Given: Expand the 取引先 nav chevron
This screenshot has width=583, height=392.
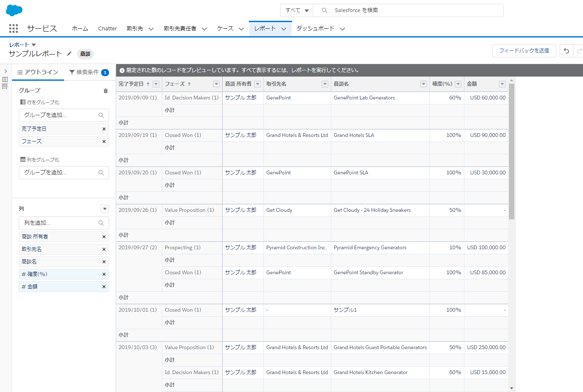Looking at the screenshot, I should (x=151, y=29).
